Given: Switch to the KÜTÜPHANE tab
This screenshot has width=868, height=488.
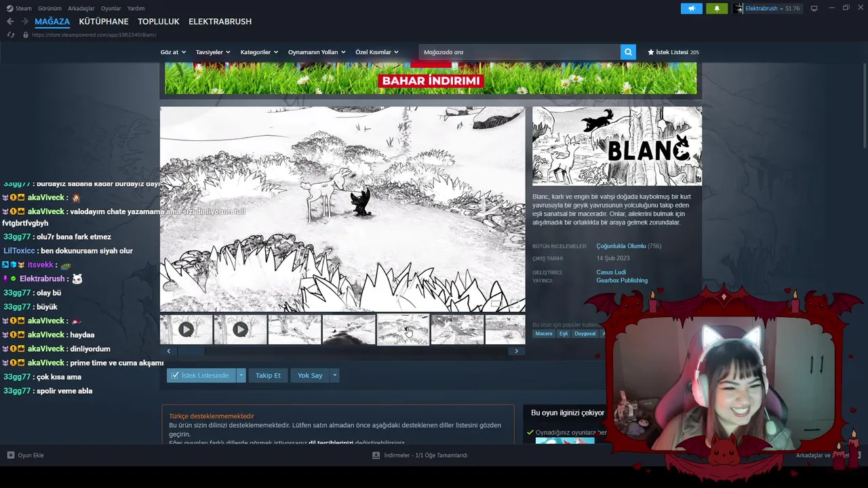Looking at the screenshot, I should [x=104, y=22].
